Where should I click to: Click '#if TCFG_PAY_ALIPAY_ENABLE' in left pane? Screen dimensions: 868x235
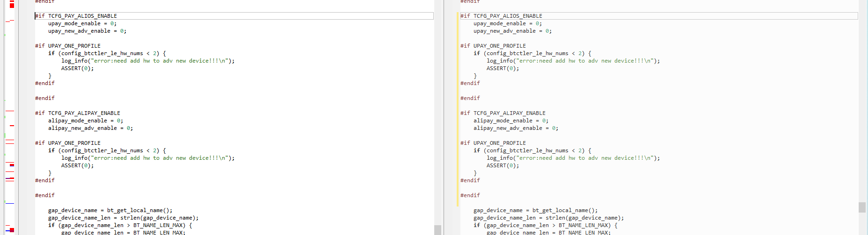click(x=77, y=113)
